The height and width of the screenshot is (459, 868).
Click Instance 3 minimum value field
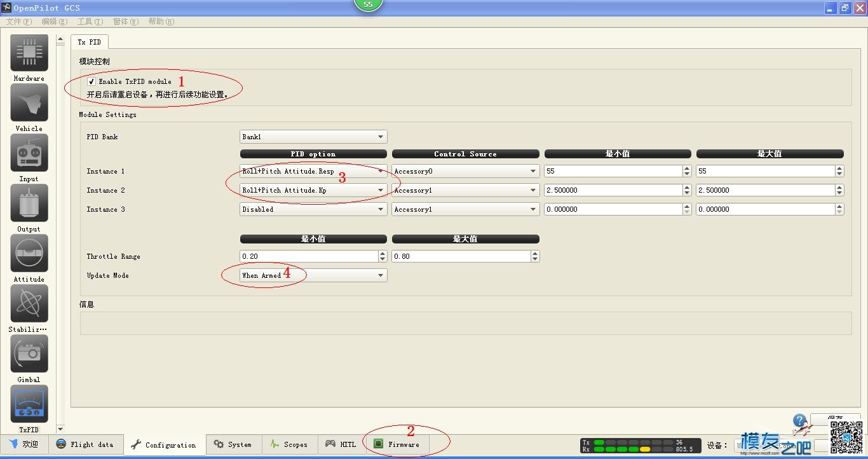613,209
